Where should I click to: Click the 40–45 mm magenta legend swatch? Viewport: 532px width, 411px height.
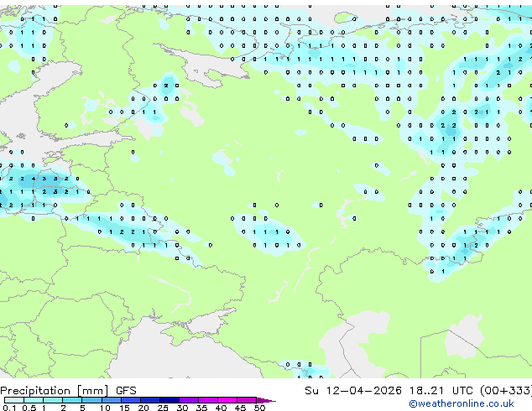pos(227,400)
